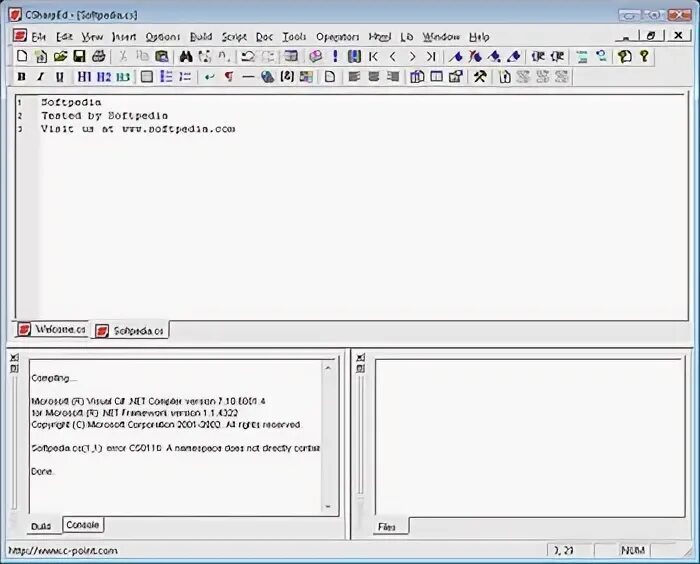The image size is (700, 564).
Task: Click the Undo arrow icon
Action: pyautogui.click(x=248, y=56)
